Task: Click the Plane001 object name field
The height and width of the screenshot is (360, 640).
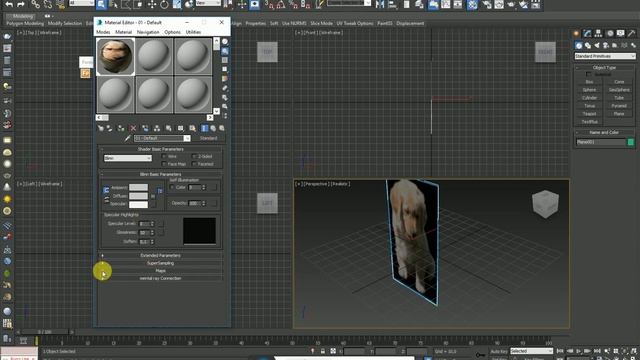Action: [x=600, y=142]
